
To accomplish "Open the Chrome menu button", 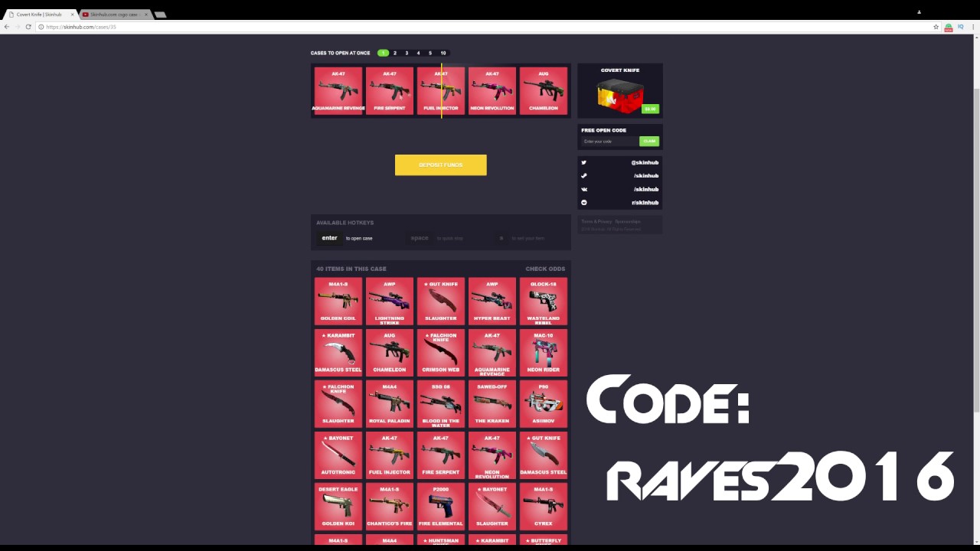I will coord(972,27).
